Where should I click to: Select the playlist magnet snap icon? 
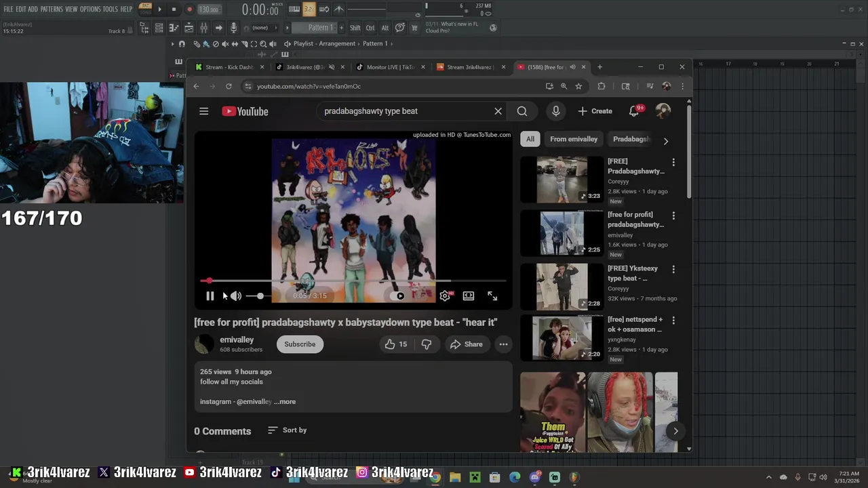(x=181, y=44)
